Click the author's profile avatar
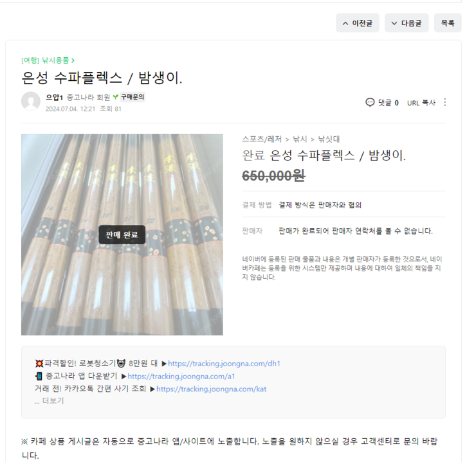476x462 pixels. click(x=31, y=101)
